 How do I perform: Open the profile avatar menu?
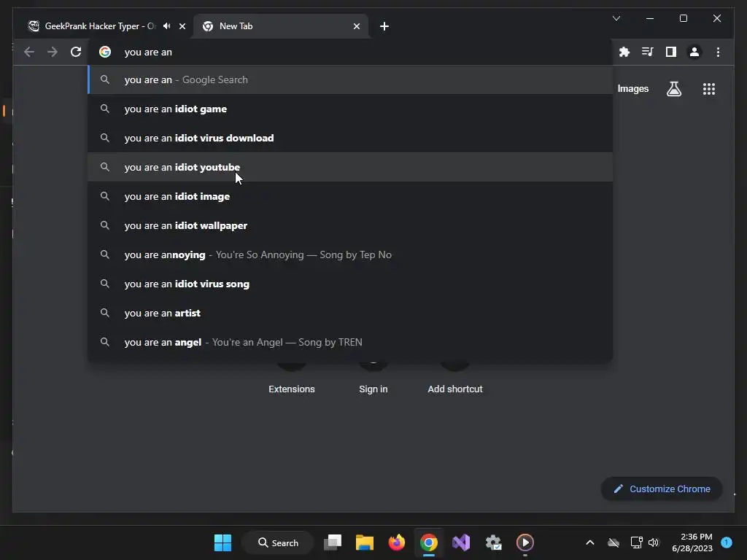[x=694, y=52]
